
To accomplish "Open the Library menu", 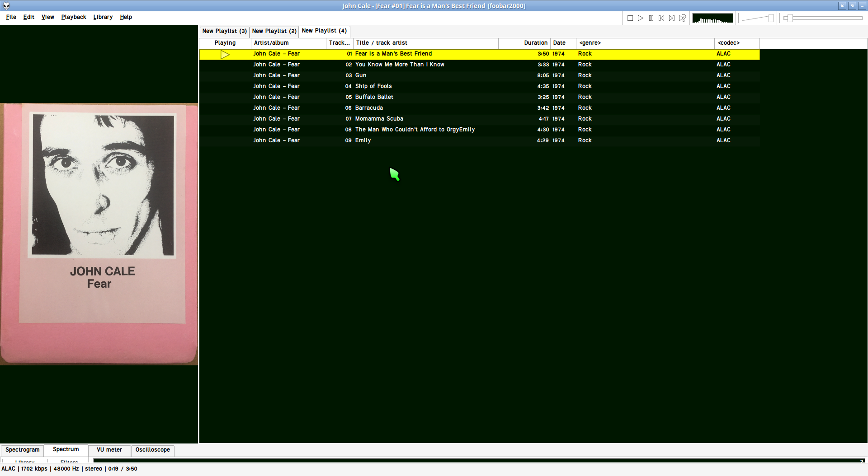I will pyautogui.click(x=103, y=17).
